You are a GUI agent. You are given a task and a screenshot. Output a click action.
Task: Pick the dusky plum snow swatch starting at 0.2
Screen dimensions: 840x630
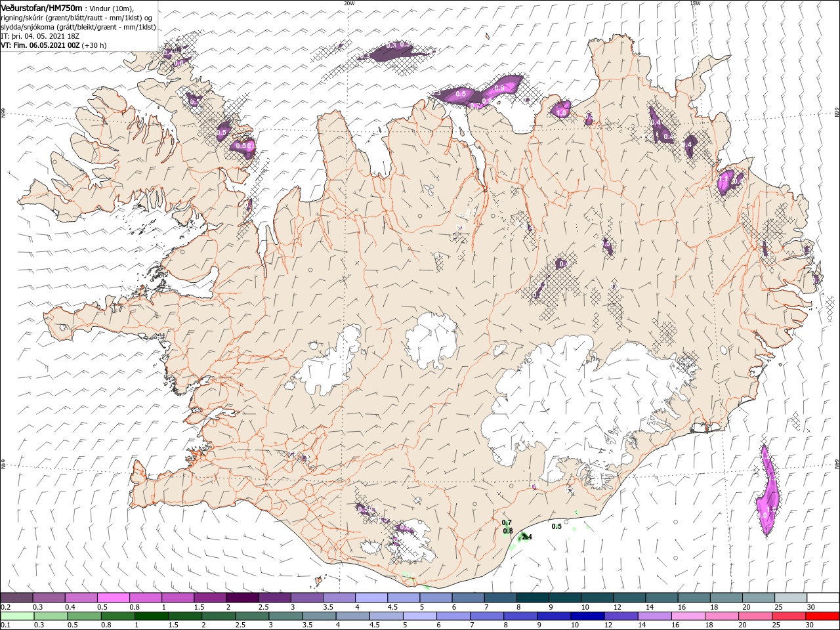coord(16,598)
